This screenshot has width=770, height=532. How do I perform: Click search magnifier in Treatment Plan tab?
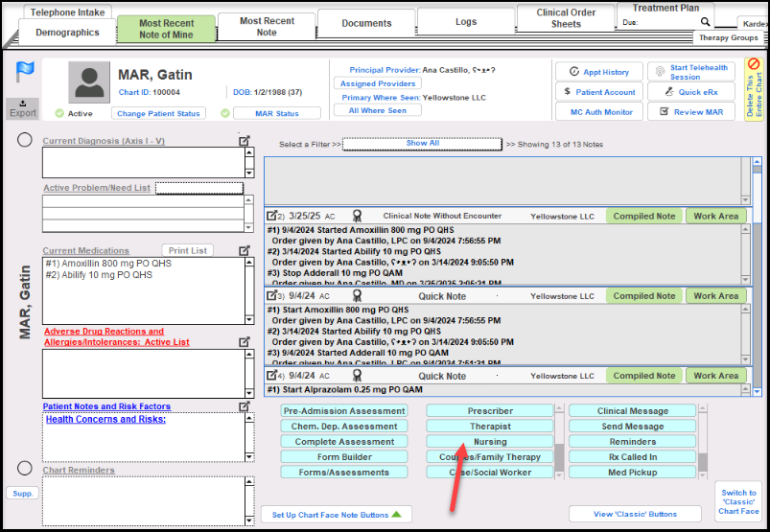coord(706,21)
